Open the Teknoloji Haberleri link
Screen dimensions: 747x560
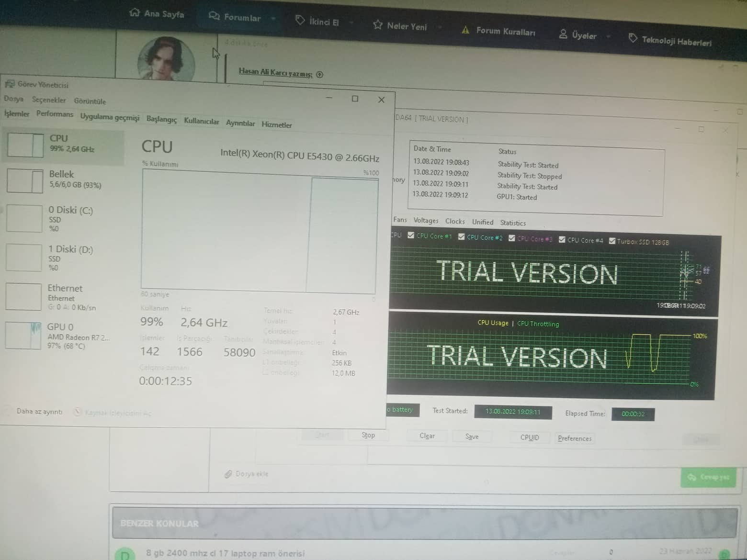click(x=677, y=41)
